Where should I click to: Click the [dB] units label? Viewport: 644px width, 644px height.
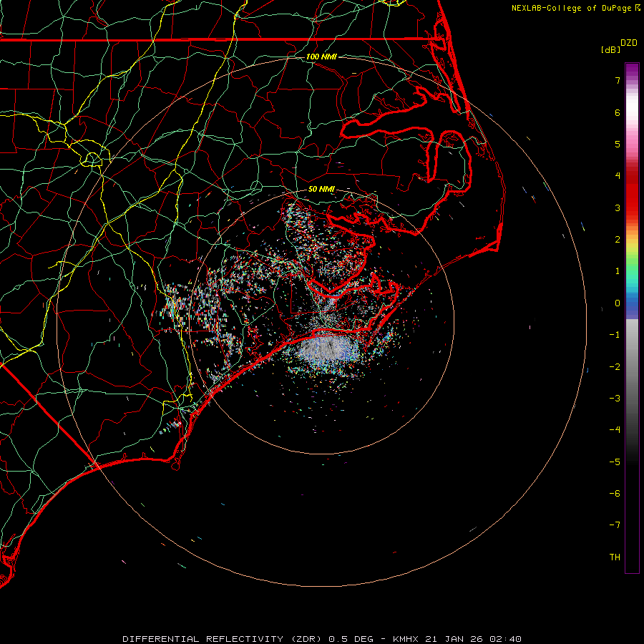tap(610, 50)
